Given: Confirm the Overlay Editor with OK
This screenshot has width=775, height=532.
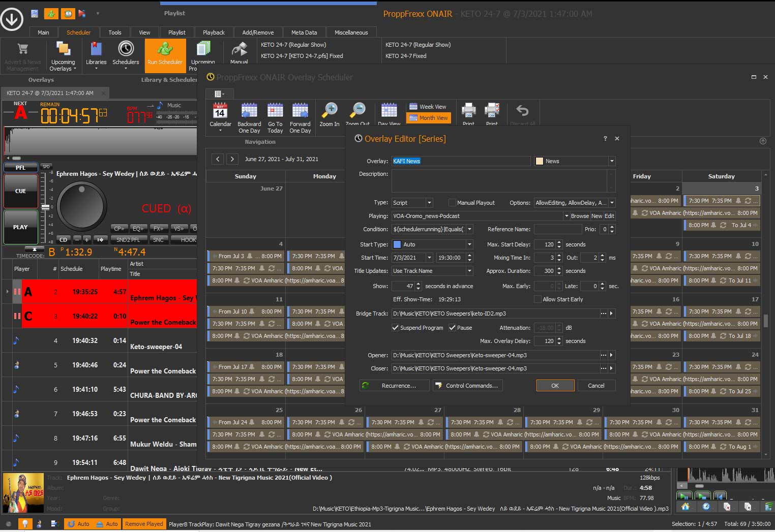Looking at the screenshot, I should point(555,386).
